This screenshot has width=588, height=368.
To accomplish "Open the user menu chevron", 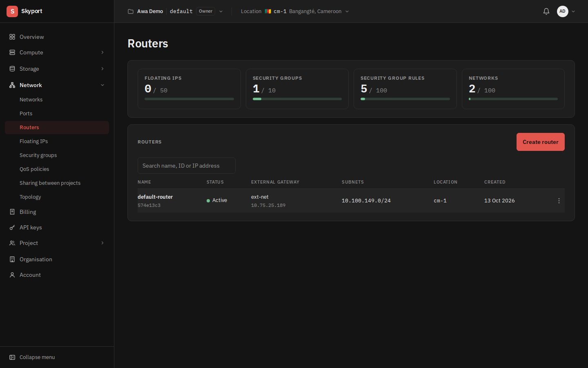I will [x=573, y=11].
